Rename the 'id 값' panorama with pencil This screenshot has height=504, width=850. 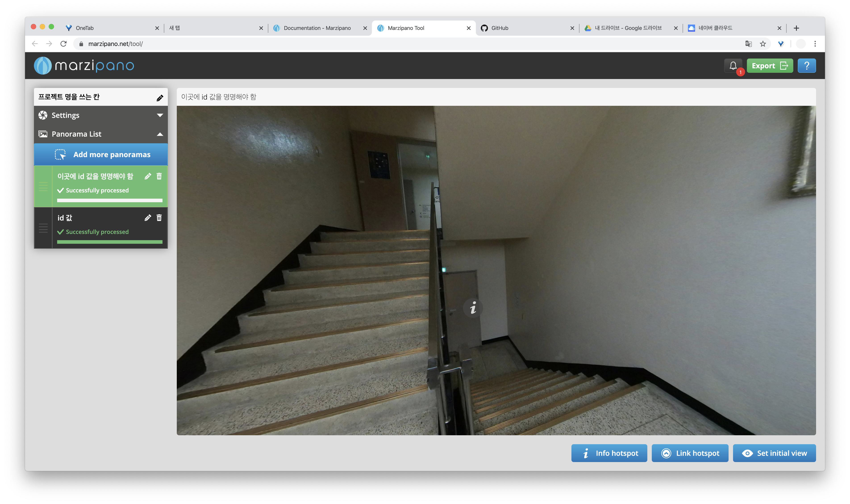(147, 218)
